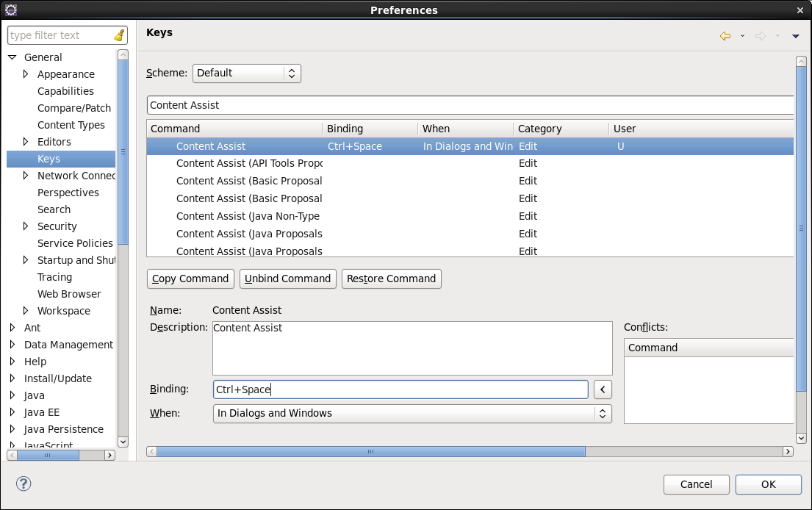Open the view menu triangle icon
Screen dimensions: 812x510
[x=795, y=36]
